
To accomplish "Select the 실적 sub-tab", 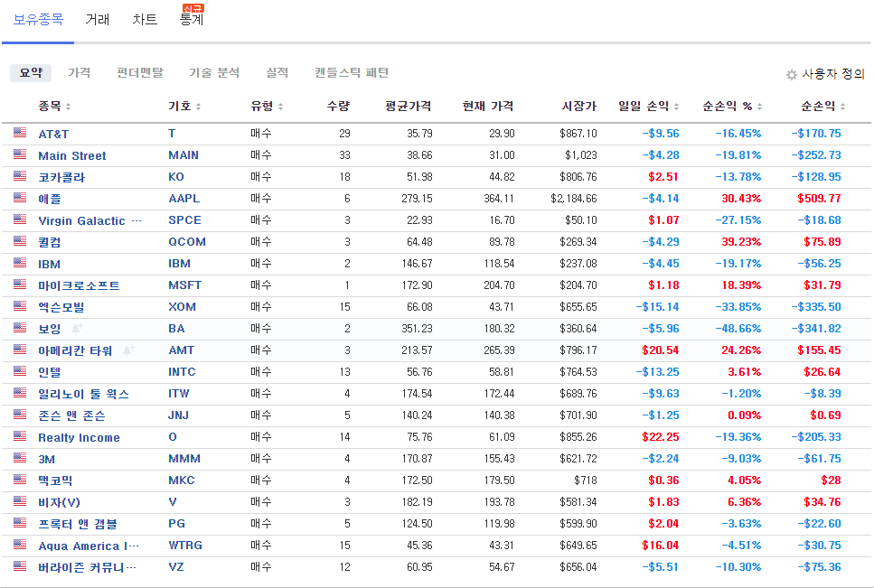I will click(277, 72).
